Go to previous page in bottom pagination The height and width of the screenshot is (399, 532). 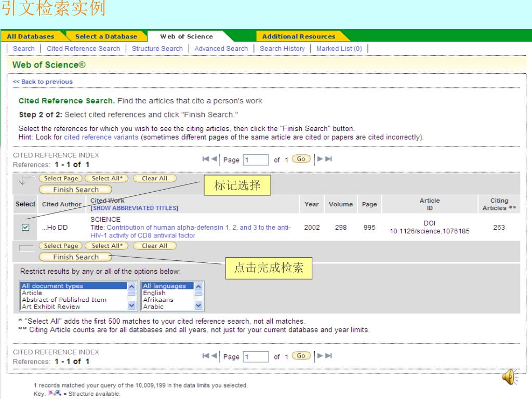(214, 355)
